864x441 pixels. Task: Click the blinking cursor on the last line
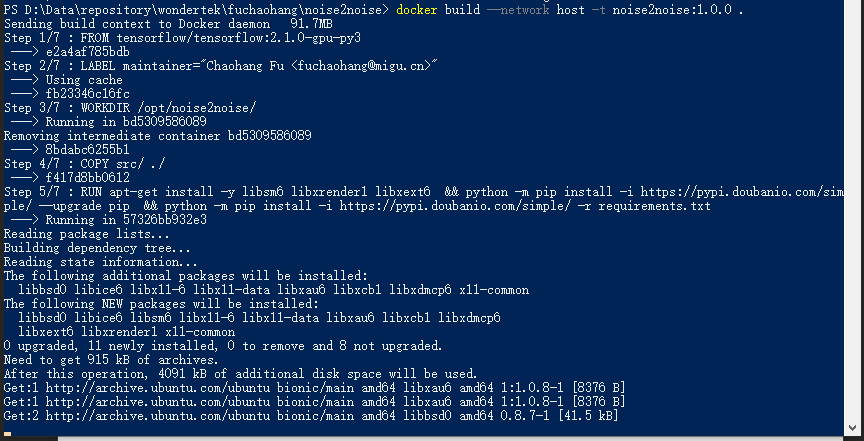7,434
